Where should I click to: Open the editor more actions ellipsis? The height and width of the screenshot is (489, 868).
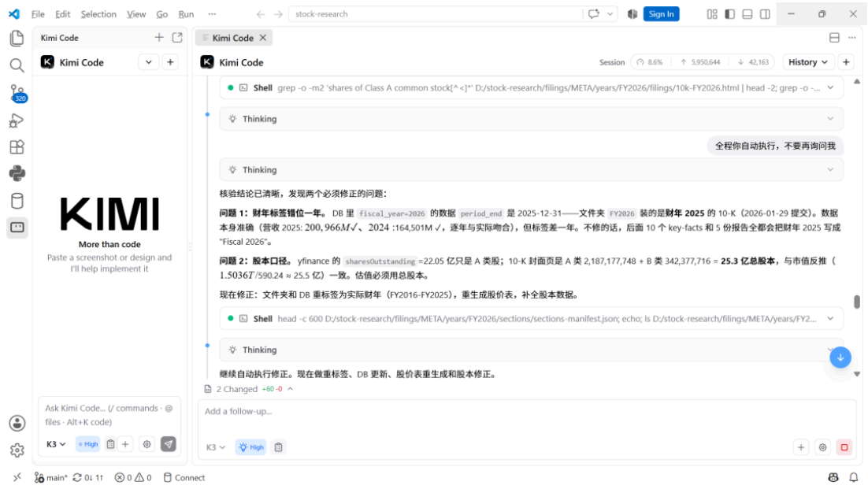click(852, 38)
